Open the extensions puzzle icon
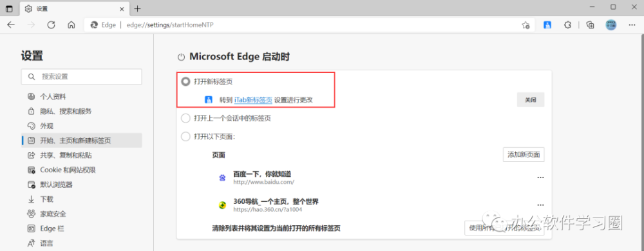This screenshot has height=251, width=644. 567,25
